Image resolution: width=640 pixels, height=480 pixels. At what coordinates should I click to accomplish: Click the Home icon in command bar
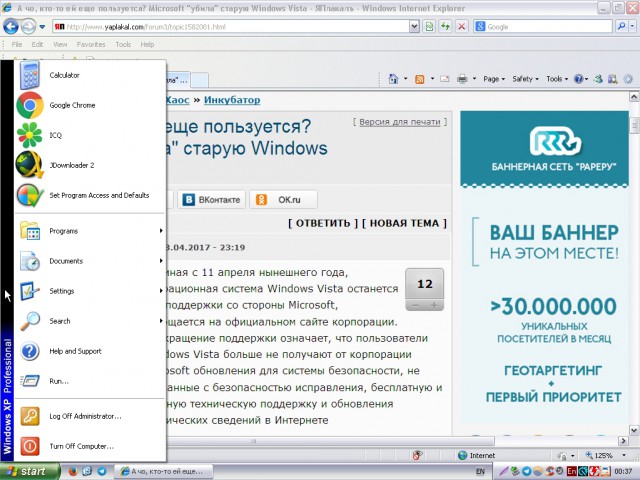[393, 79]
